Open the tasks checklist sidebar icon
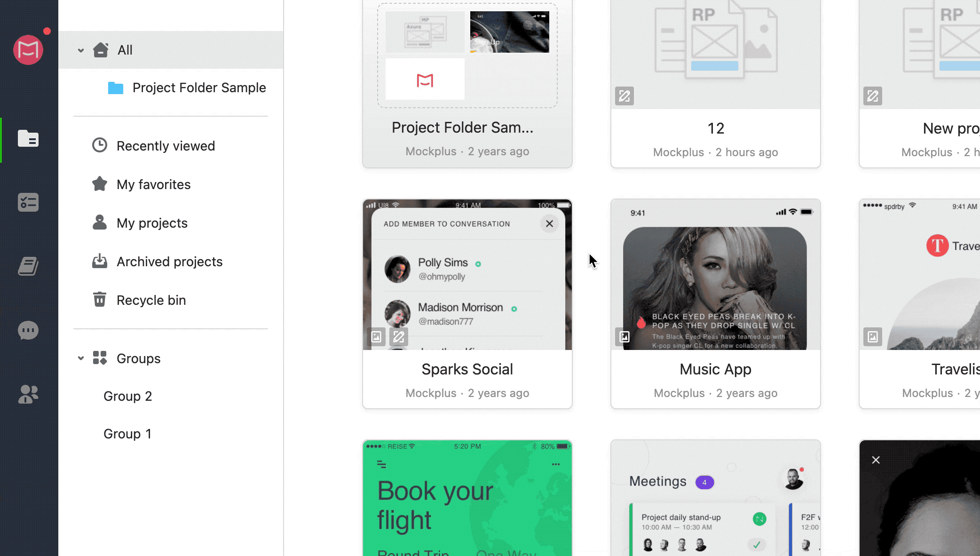 [28, 202]
